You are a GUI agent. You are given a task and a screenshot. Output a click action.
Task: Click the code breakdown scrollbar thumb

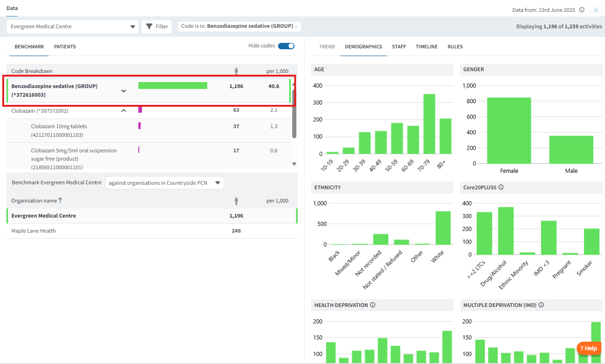point(294,114)
